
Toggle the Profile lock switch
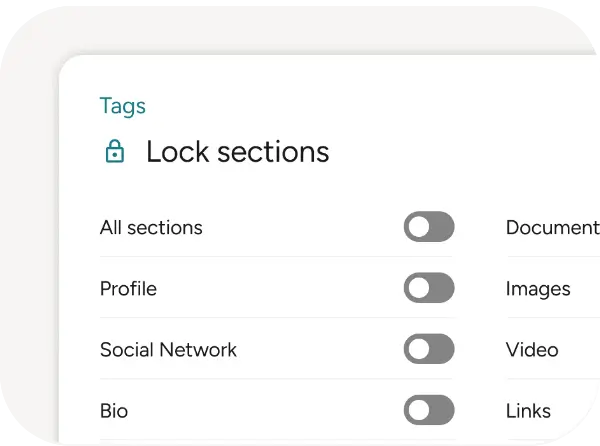(429, 288)
